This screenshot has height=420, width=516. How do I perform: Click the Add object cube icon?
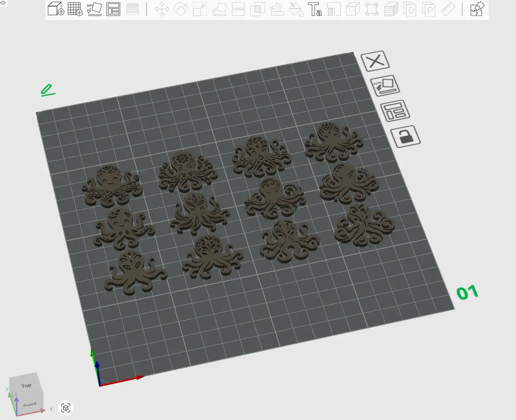click(x=56, y=9)
